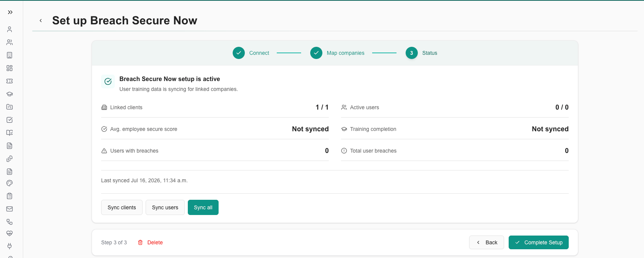Open the checked box tasks sidebar icon
644x258 pixels.
click(10, 120)
